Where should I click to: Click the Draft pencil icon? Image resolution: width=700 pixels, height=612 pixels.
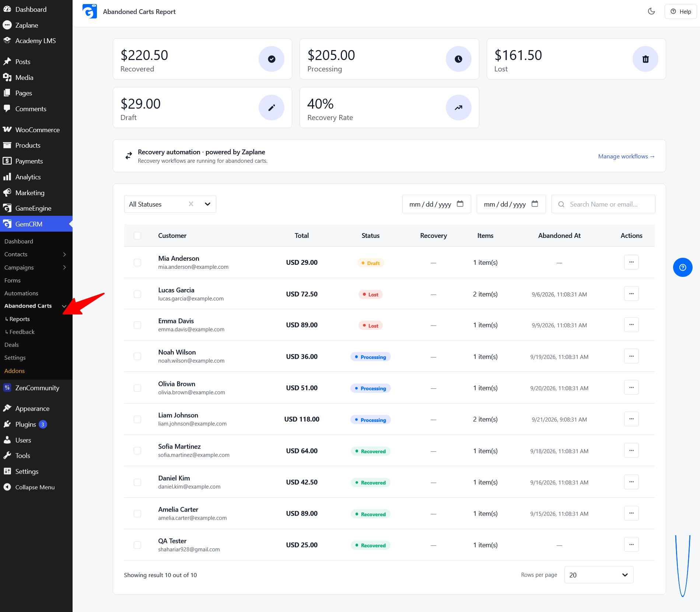pyautogui.click(x=272, y=108)
